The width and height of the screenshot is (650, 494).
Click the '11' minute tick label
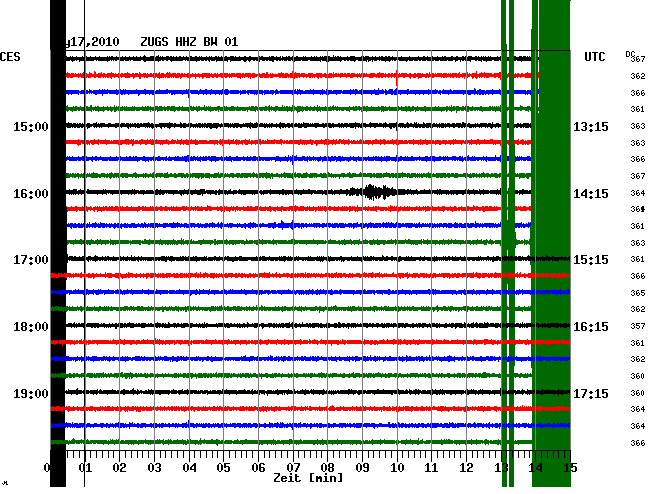[x=432, y=467]
